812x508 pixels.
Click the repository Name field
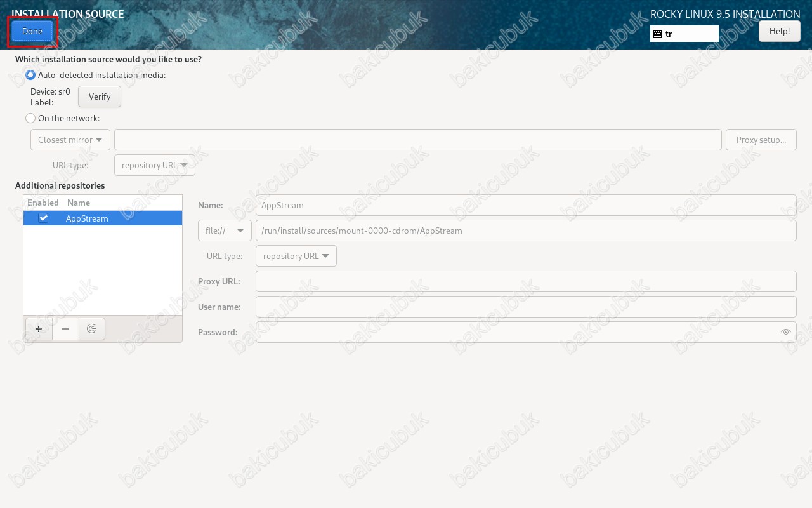[x=526, y=205]
